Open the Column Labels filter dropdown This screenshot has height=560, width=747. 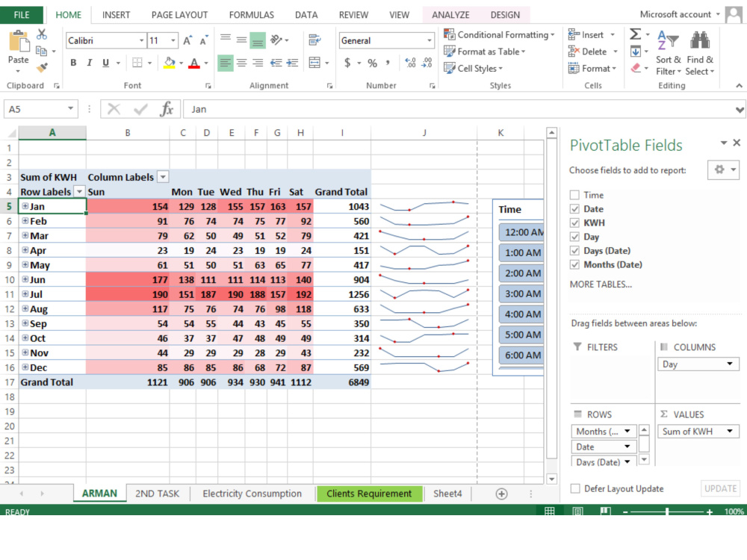(x=163, y=177)
